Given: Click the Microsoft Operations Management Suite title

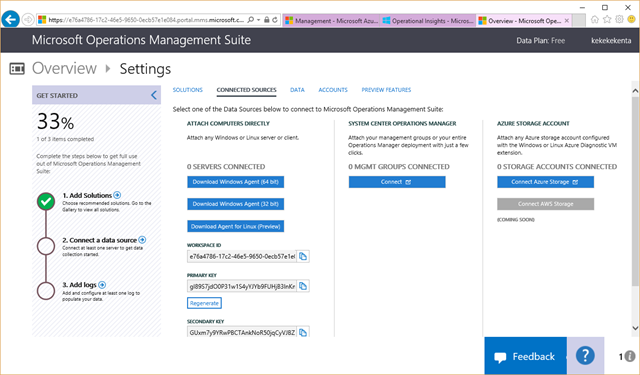Looking at the screenshot, I should (141, 40).
